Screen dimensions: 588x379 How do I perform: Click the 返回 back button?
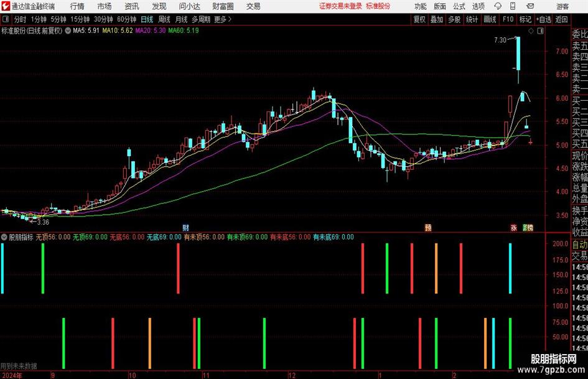tap(561, 19)
